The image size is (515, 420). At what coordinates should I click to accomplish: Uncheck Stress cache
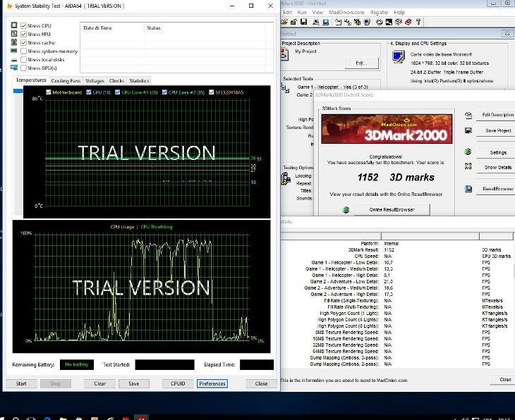24,43
